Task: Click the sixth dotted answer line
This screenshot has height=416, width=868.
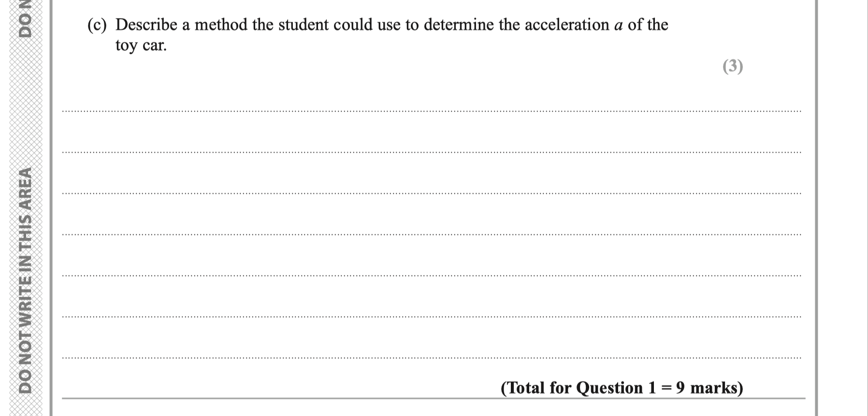Action: 431,317
